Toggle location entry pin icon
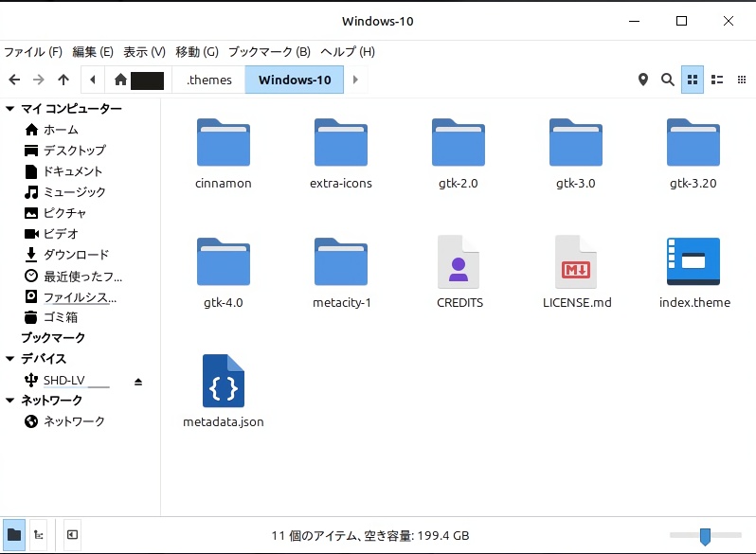This screenshot has height=554, width=756. click(x=642, y=80)
